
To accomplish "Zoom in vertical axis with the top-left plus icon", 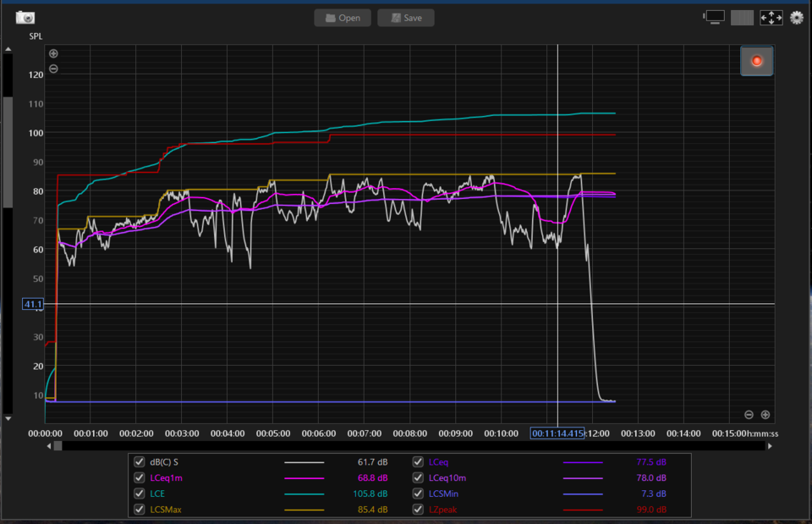I will tap(53, 53).
